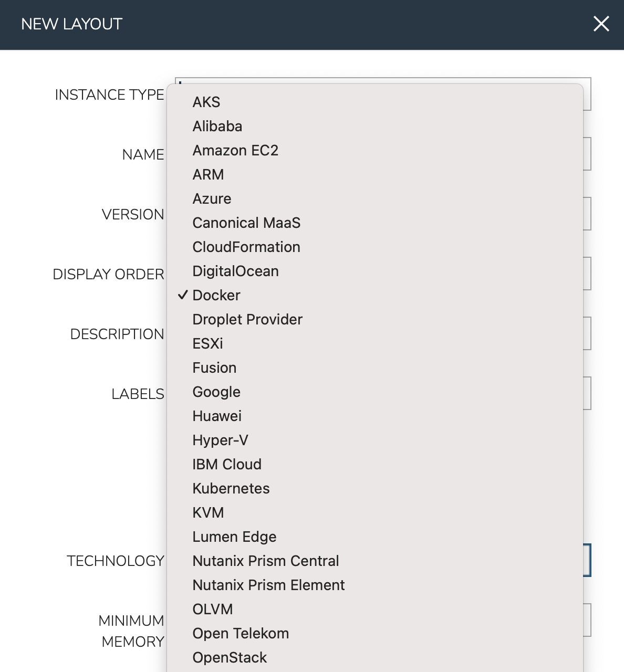Select AKS from the instance type list
624x672 pixels.
click(206, 102)
